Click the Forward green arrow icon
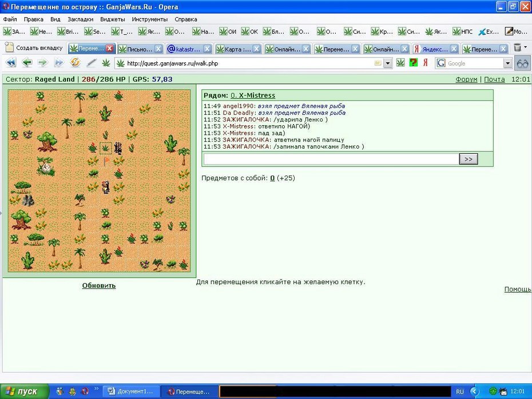The width and height of the screenshot is (532, 399). pyautogui.click(x=42, y=63)
